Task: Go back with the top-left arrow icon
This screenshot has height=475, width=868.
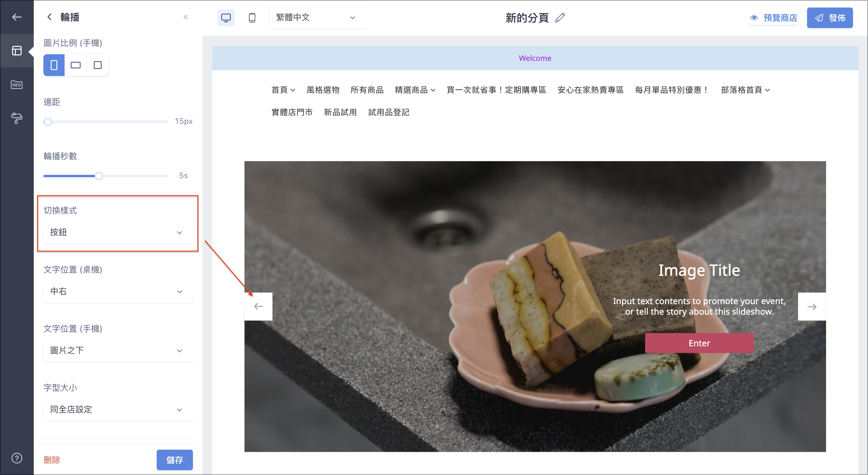Action: [x=17, y=17]
